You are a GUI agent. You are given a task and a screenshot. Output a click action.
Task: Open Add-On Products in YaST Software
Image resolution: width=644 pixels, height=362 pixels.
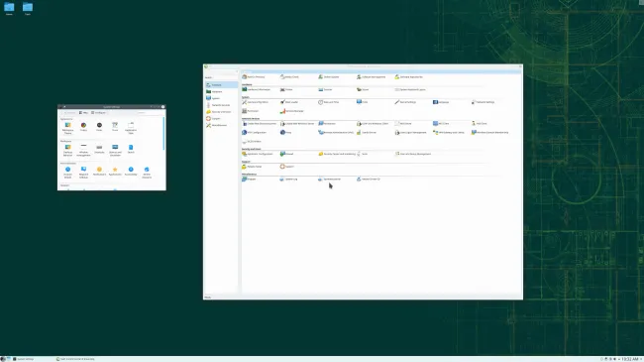(x=254, y=77)
